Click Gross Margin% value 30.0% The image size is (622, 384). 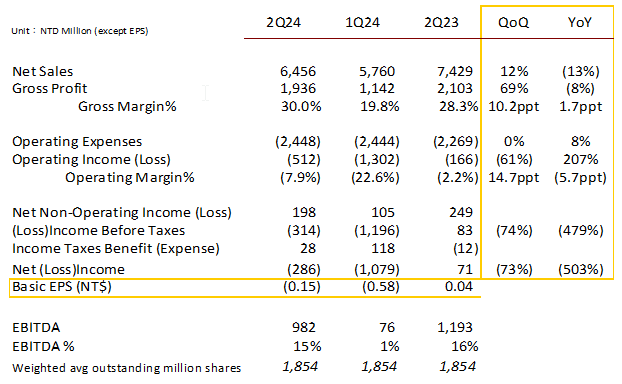[x=301, y=106]
